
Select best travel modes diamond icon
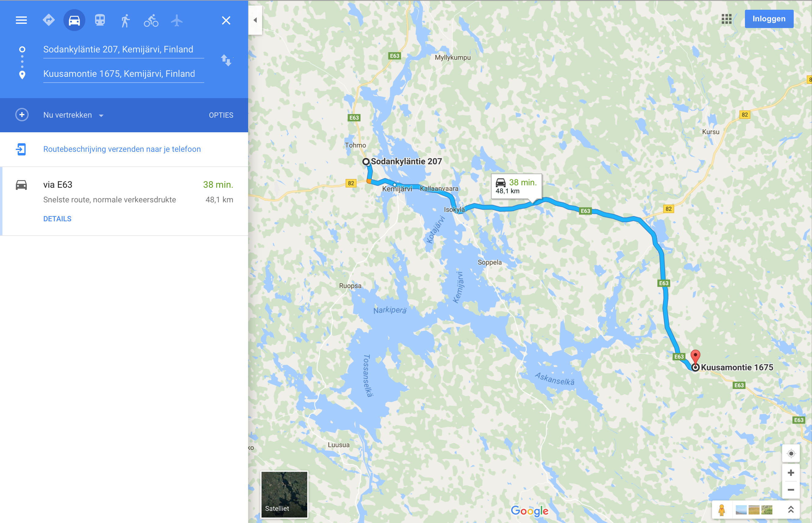48,20
